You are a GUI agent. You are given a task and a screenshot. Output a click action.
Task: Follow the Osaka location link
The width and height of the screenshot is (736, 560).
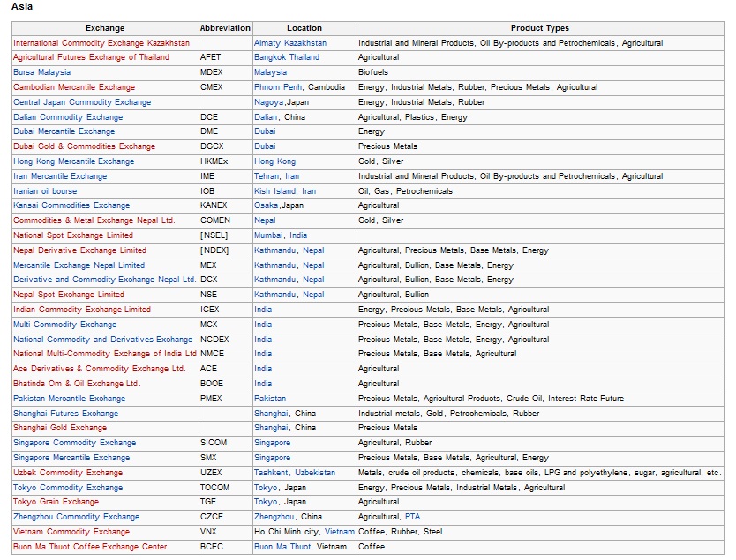267,205
